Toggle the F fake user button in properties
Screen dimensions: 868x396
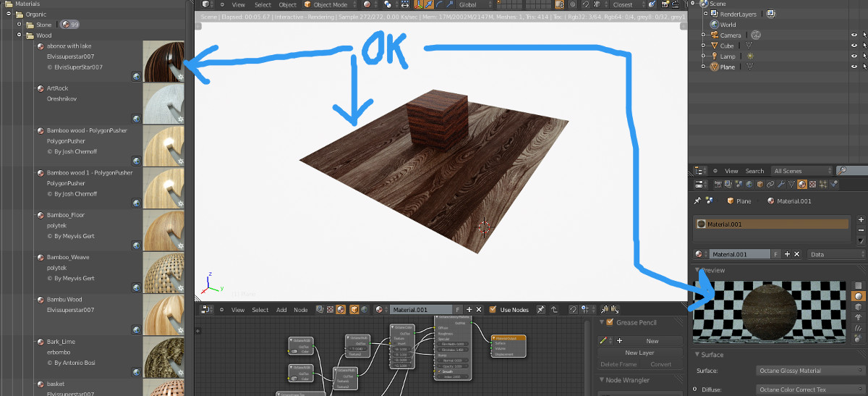(776, 254)
